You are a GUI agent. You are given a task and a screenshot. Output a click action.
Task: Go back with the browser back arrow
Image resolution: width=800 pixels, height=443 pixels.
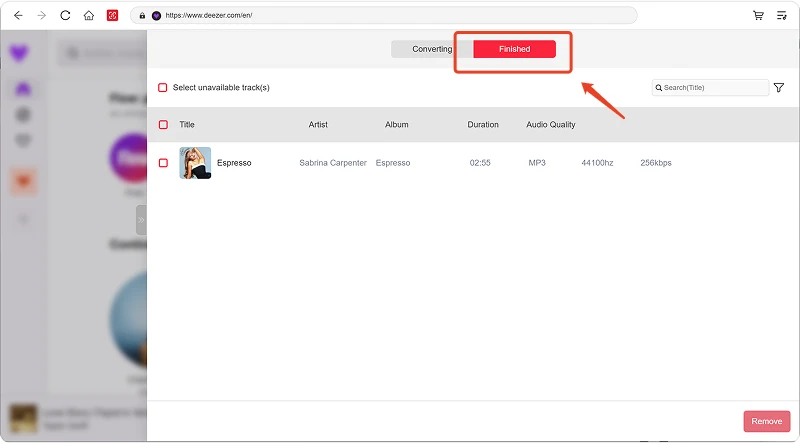17,16
